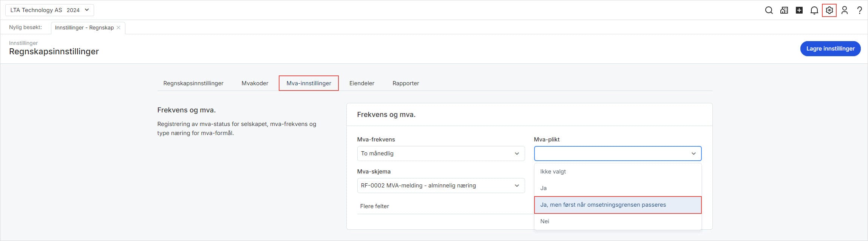The image size is (868, 241).
Task: Expand the Mva-frekvens dropdown
Action: click(440, 154)
